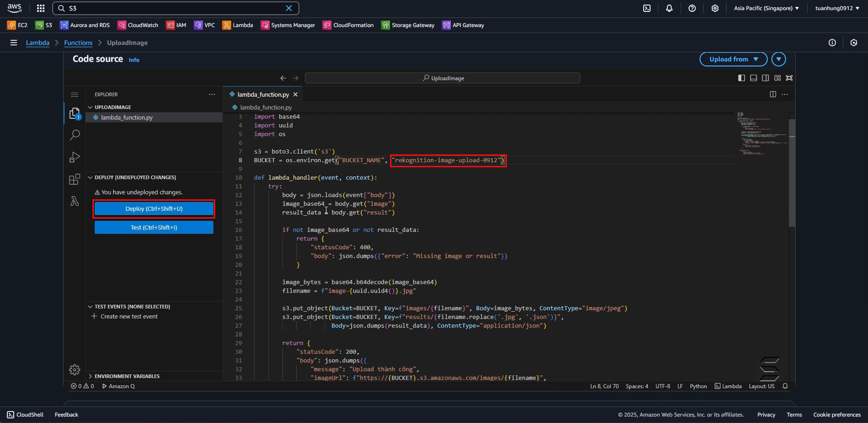Image resolution: width=868 pixels, height=423 pixels.
Task: Change indentation via Spaces: 4
Action: (637, 386)
